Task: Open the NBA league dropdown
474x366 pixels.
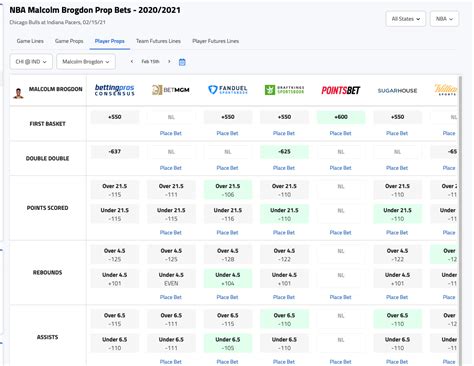Action: [x=444, y=19]
